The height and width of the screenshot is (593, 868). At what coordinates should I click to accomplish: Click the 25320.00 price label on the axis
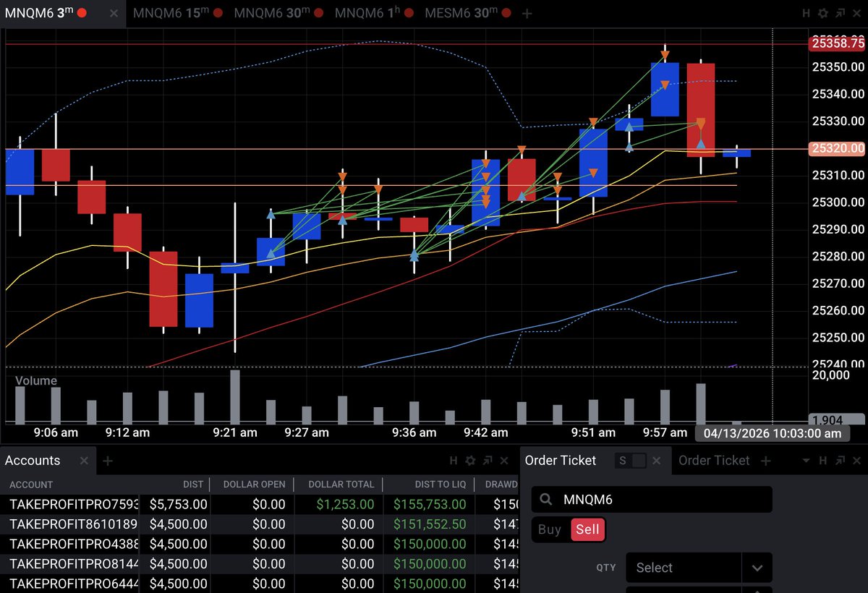[835, 148]
